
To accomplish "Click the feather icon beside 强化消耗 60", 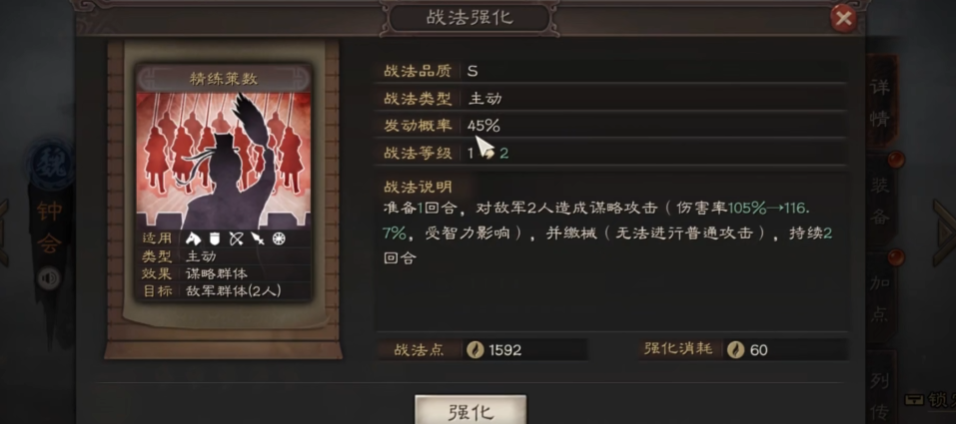I will [736, 350].
